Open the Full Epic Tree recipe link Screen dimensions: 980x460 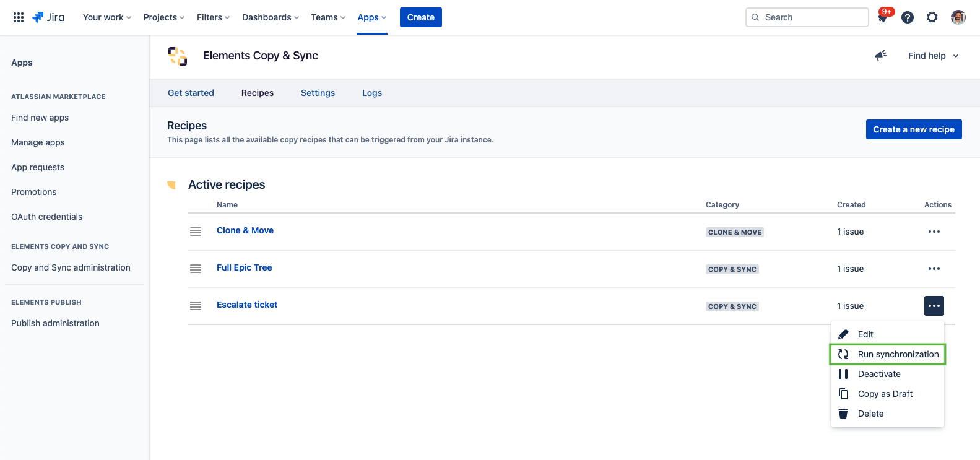coord(245,267)
